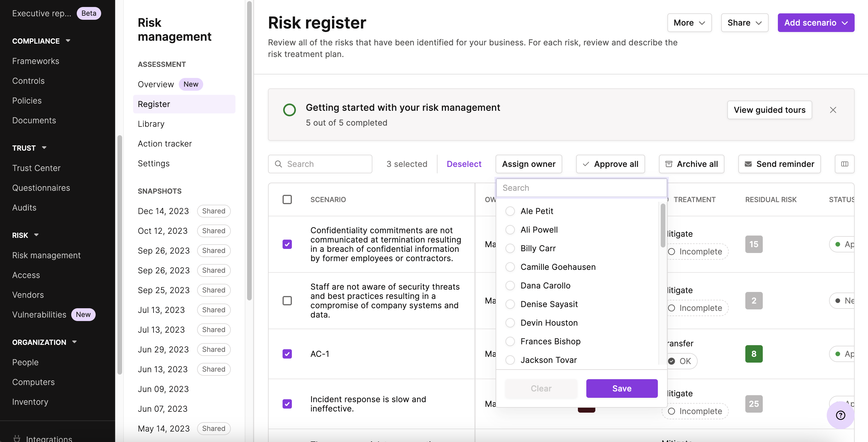The width and height of the screenshot is (868, 442).
Task: Open the Dec 14, 2023 snapshot
Action: point(163,211)
